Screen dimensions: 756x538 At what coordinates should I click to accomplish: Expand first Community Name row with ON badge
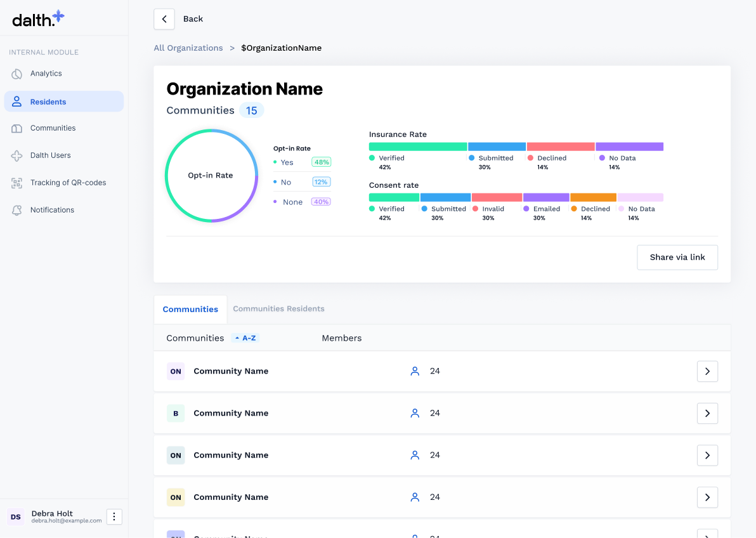pyautogui.click(x=707, y=371)
